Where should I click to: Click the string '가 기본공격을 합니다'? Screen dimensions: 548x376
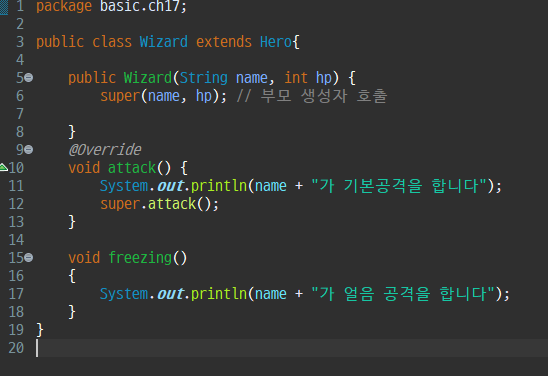coord(399,186)
